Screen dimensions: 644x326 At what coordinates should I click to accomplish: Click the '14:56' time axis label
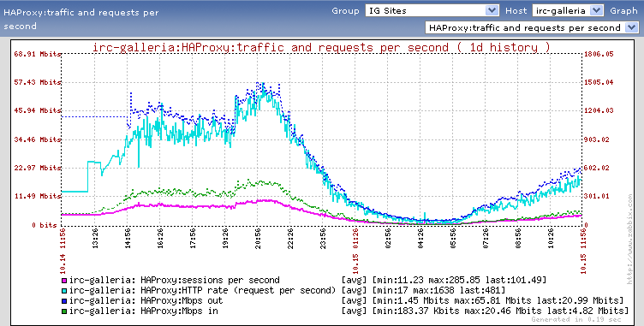coord(128,239)
